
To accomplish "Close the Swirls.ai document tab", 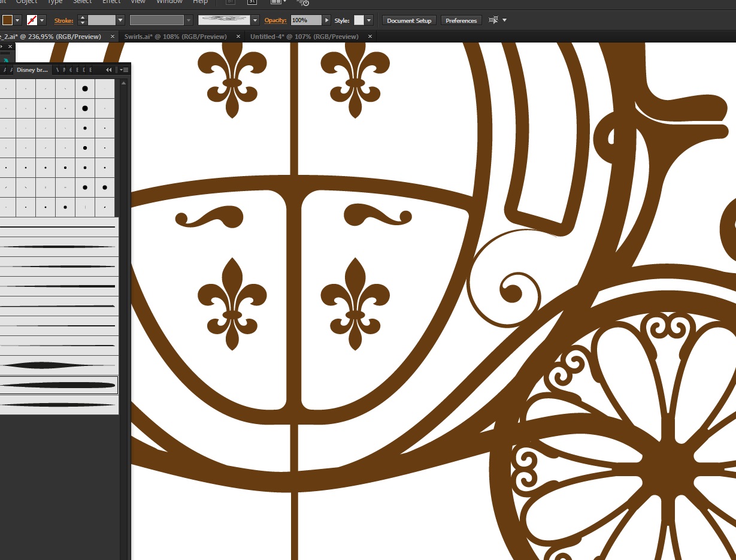I will click(x=238, y=37).
